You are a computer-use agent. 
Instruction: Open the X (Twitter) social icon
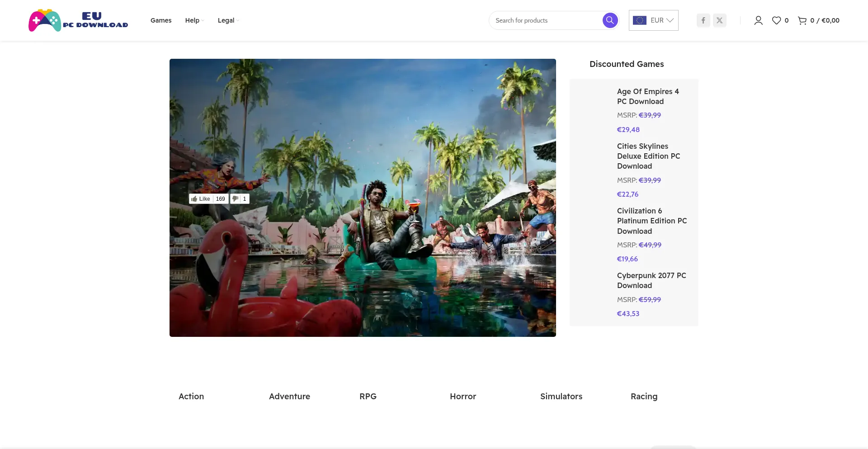tap(720, 20)
